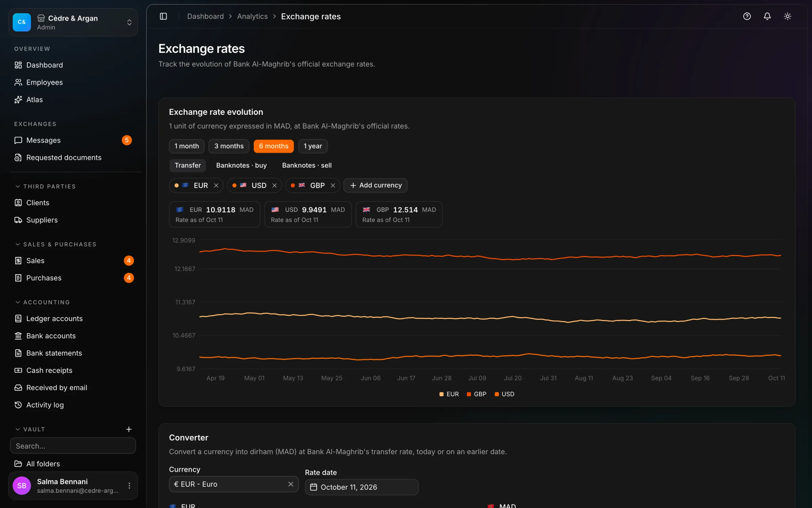The height and width of the screenshot is (508, 812).
Task: Collapse the Sales & Purchases section
Action: pos(56,245)
